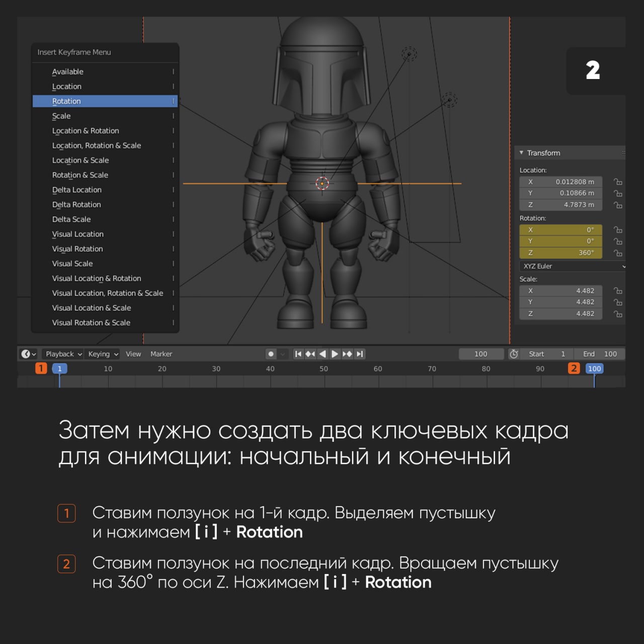The width and height of the screenshot is (644, 644).
Task: Click frame 50 on the timeline ruler
Action: pyautogui.click(x=324, y=369)
